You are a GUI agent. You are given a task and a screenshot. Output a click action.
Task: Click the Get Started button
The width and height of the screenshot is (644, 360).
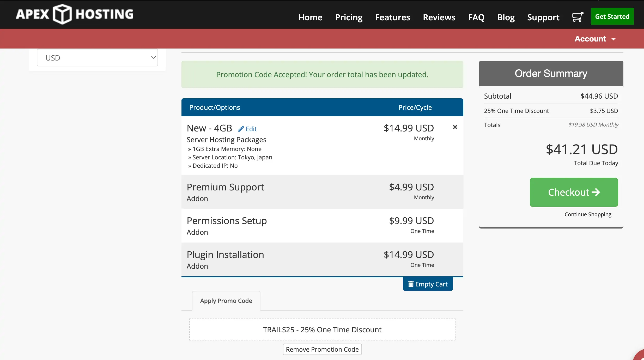point(612,16)
